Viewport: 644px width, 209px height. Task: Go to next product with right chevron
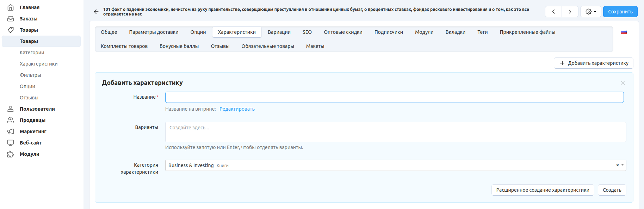pyautogui.click(x=570, y=12)
